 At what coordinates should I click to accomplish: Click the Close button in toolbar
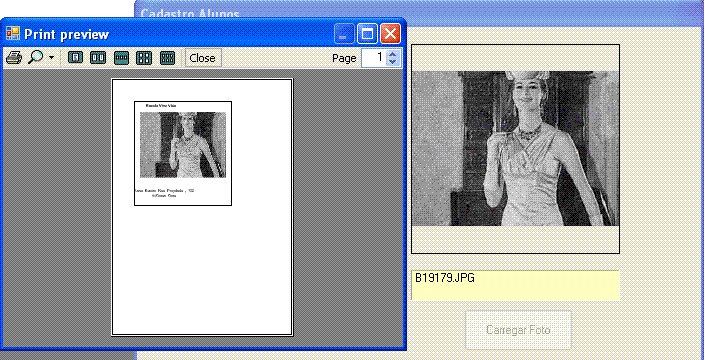203,58
